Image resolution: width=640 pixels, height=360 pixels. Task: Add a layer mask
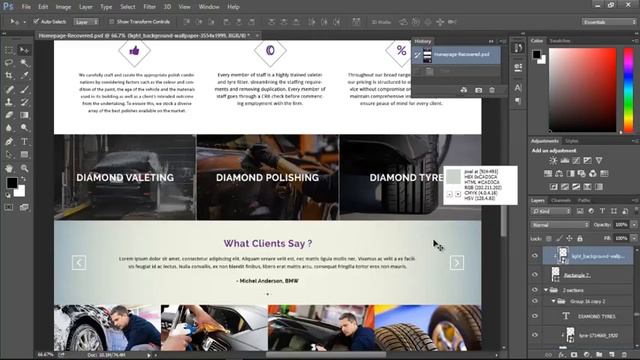coord(574,355)
